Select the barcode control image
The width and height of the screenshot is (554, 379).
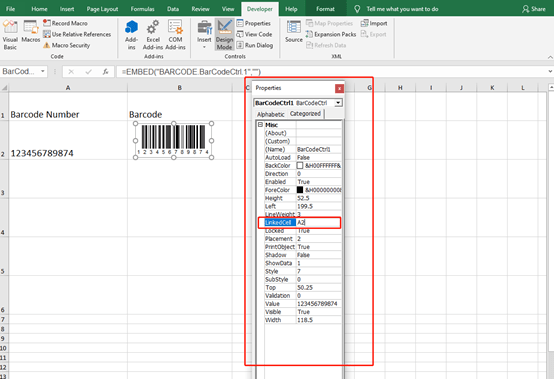click(173, 141)
